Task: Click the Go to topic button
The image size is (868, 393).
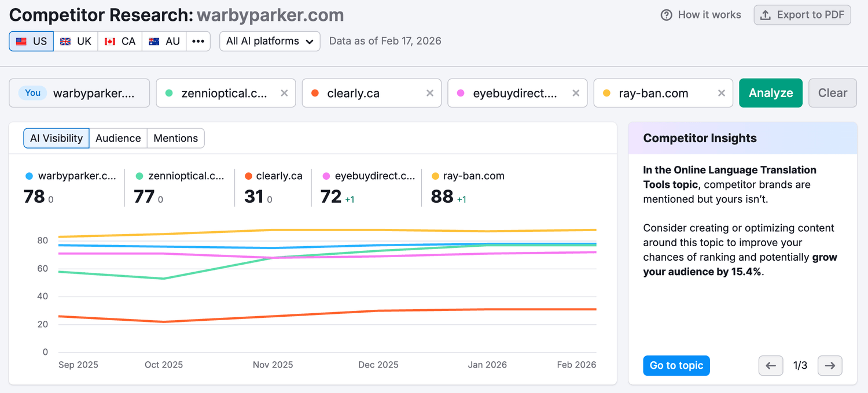Action: click(x=676, y=365)
